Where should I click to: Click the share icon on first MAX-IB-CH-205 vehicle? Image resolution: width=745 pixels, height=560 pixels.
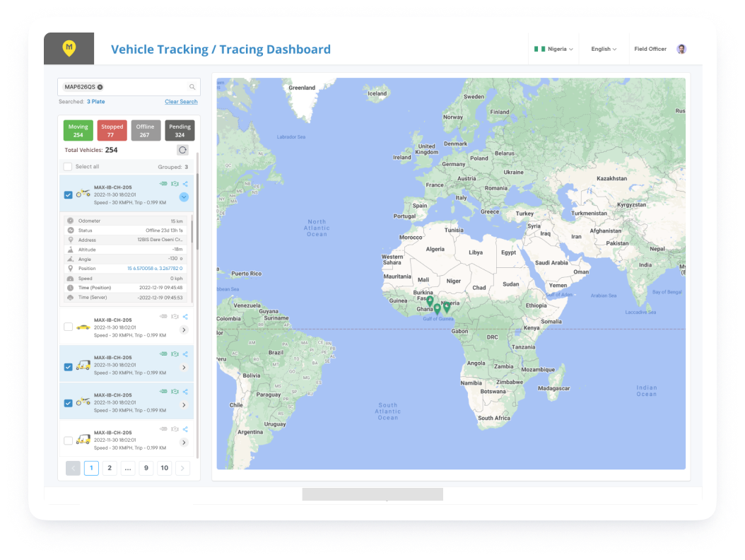click(x=185, y=183)
